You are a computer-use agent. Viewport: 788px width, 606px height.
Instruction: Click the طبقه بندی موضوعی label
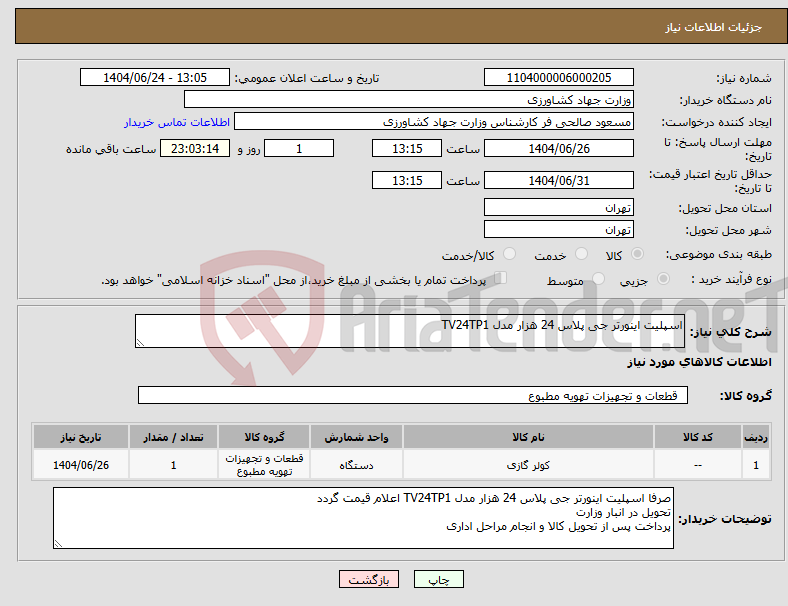[719, 255]
